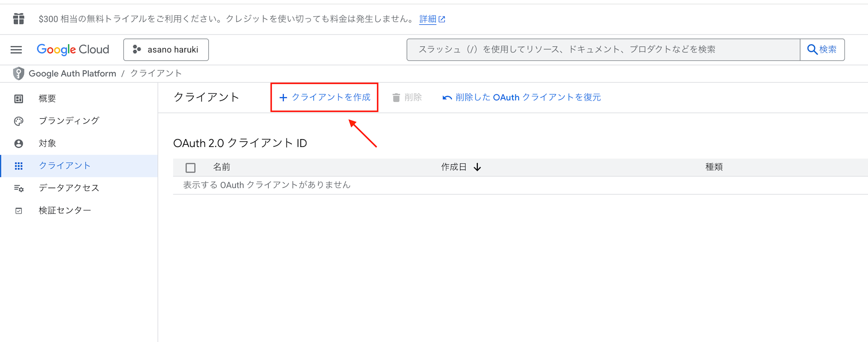Screen dimensions: 868x342
Task: Open データアクセス in the sidebar
Action: pos(79,188)
